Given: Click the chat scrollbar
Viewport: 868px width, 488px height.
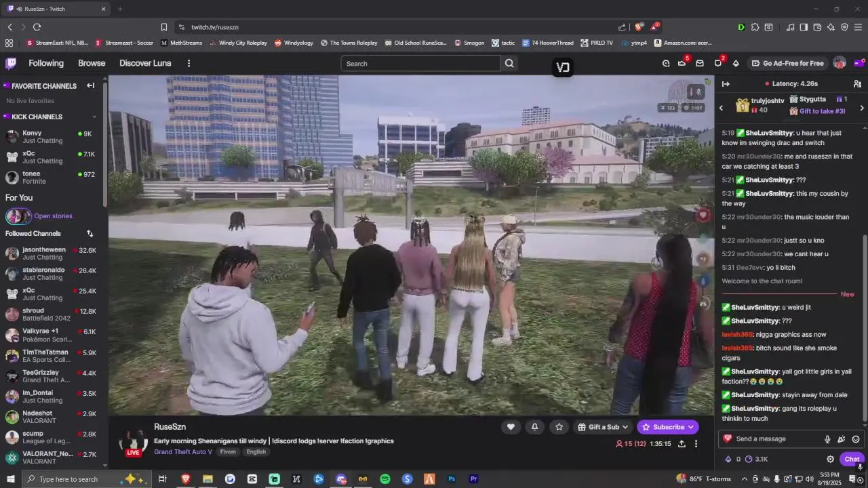Looking at the screenshot, I should coord(865,329).
